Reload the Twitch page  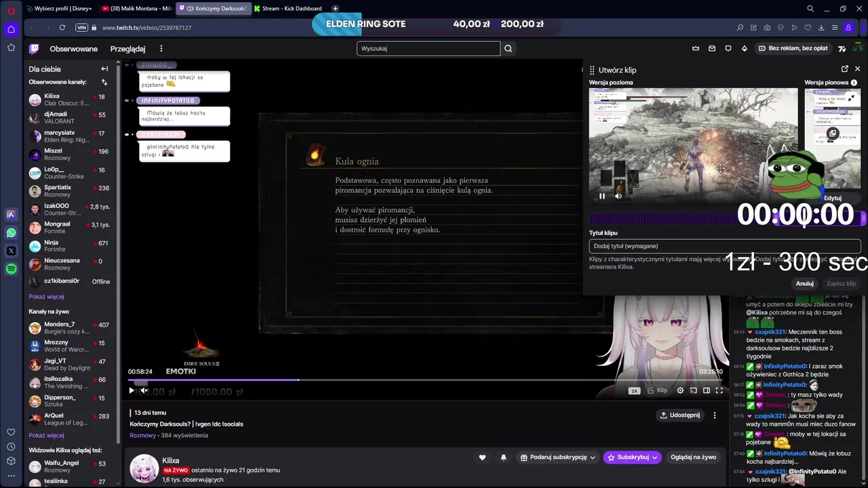pos(62,28)
